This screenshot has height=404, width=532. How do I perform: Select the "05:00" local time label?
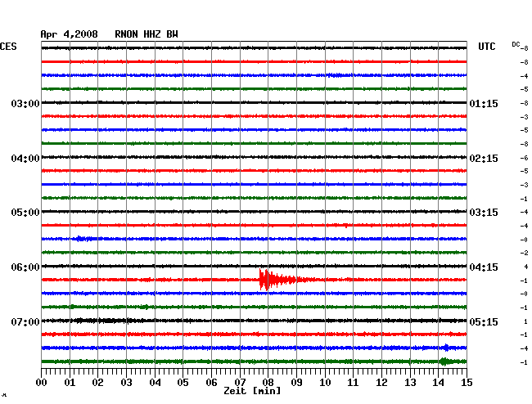[25, 213]
